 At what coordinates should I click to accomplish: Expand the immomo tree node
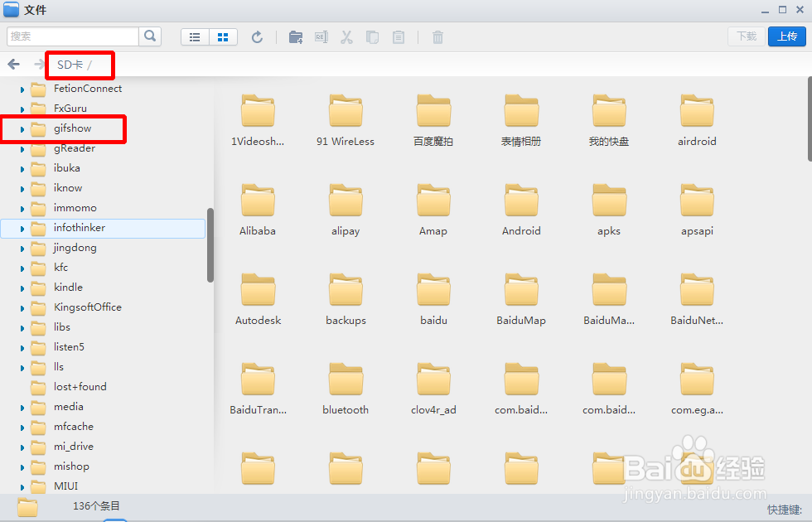tap(22, 209)
